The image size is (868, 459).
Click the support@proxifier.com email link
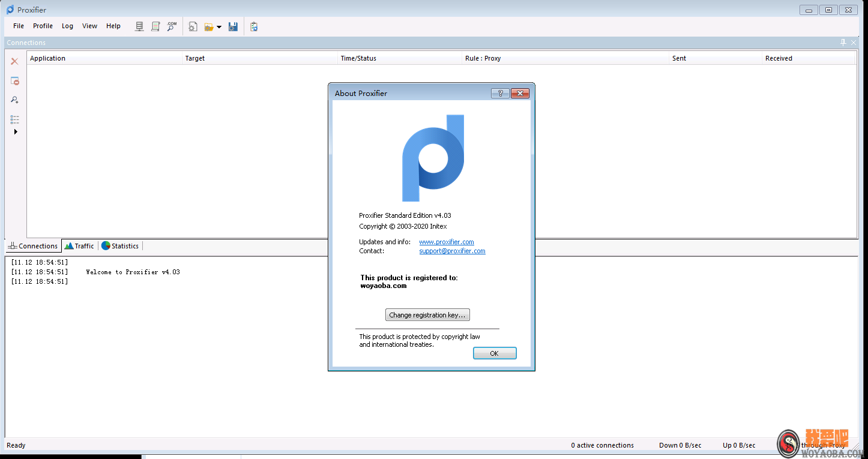pyautogui.click(x=452, y=251)
